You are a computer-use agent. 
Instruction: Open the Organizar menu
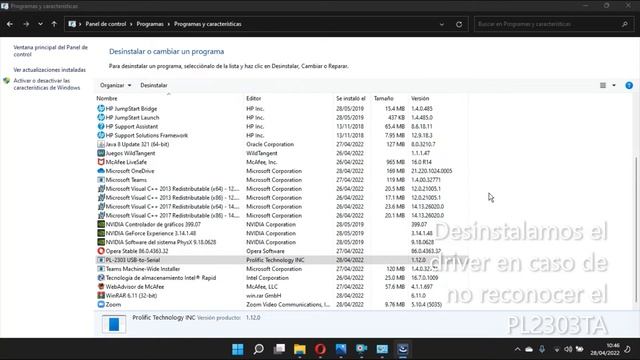click(116, 85)
